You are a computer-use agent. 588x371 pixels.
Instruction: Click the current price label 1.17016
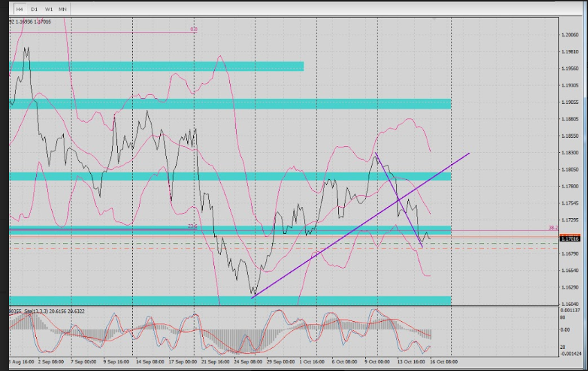(571, 239)
